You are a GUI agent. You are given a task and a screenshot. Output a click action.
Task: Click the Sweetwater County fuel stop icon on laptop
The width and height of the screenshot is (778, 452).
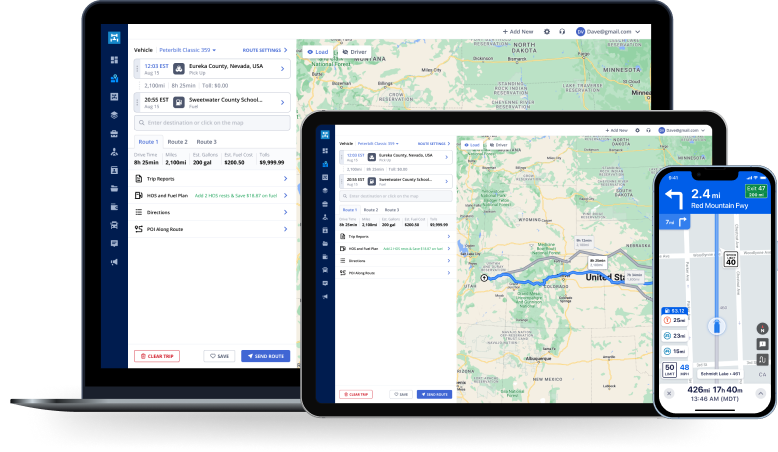click(179, 103)
